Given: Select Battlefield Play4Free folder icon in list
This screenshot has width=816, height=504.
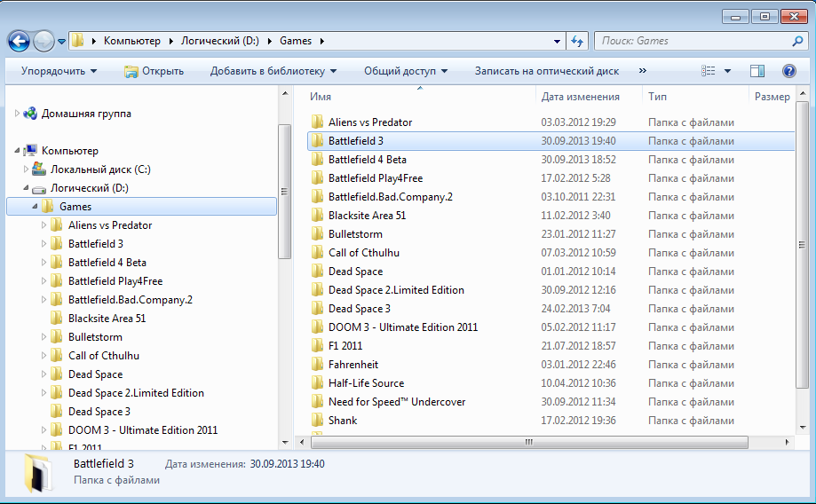Looking at the screenshot, I should point(318,178).
